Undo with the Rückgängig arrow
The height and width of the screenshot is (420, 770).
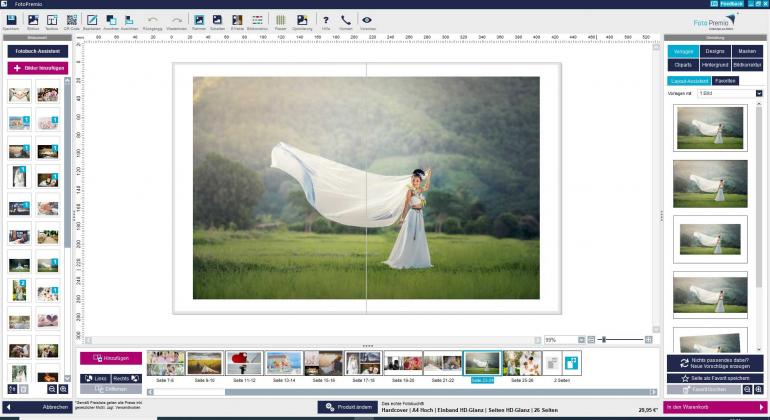(x=153, y=20)
